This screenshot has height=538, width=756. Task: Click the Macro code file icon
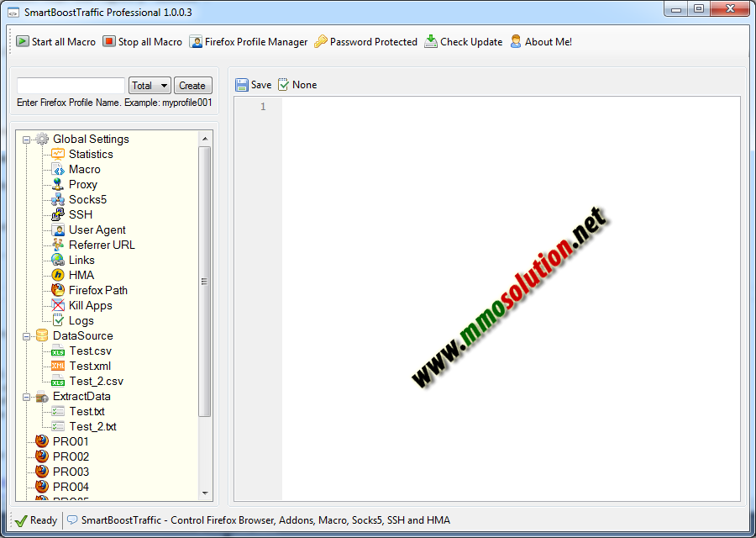tap(58, 169)
